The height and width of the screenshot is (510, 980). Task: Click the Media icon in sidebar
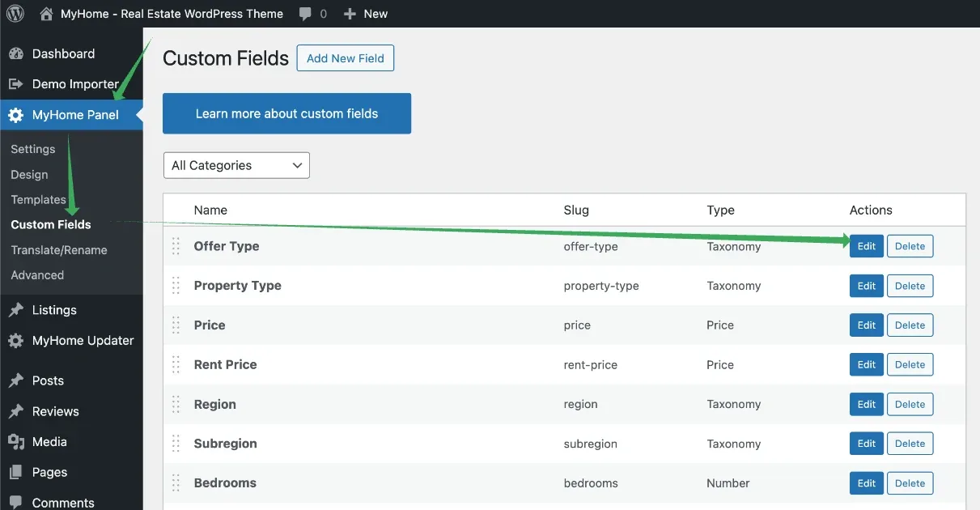pos(15,442)
